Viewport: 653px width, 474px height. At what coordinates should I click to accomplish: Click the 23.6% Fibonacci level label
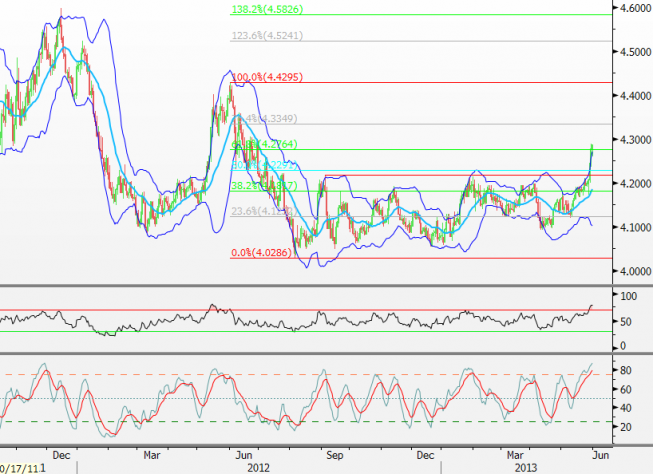tap(262, 211)
